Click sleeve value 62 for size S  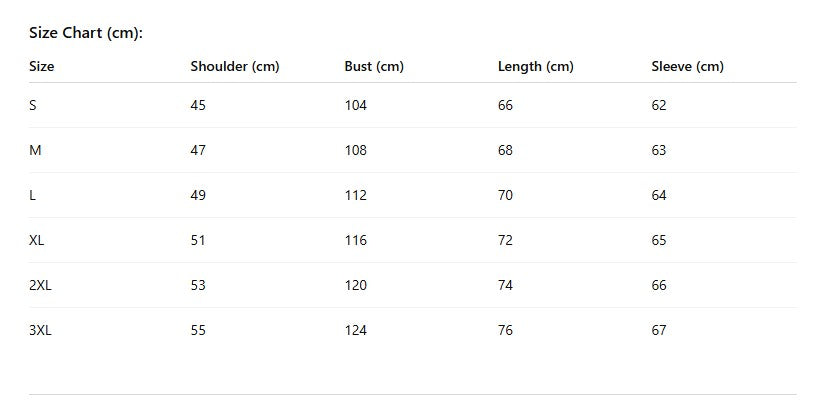659,105
